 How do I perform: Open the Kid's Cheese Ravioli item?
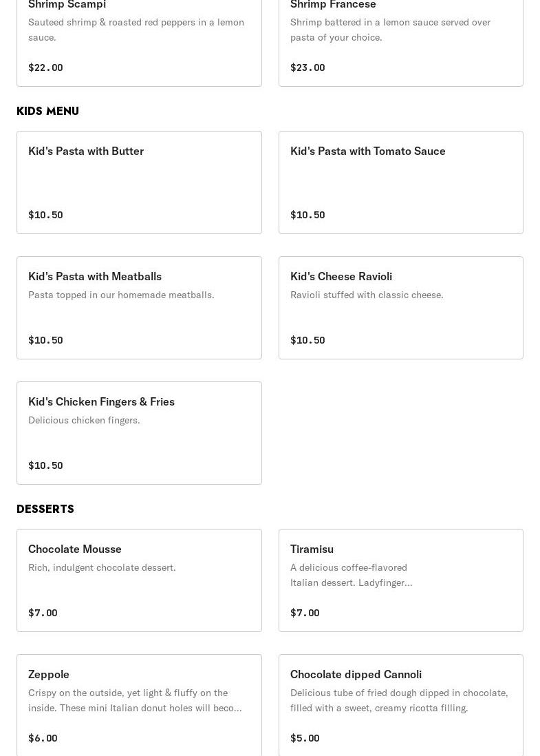pos(400,307)
